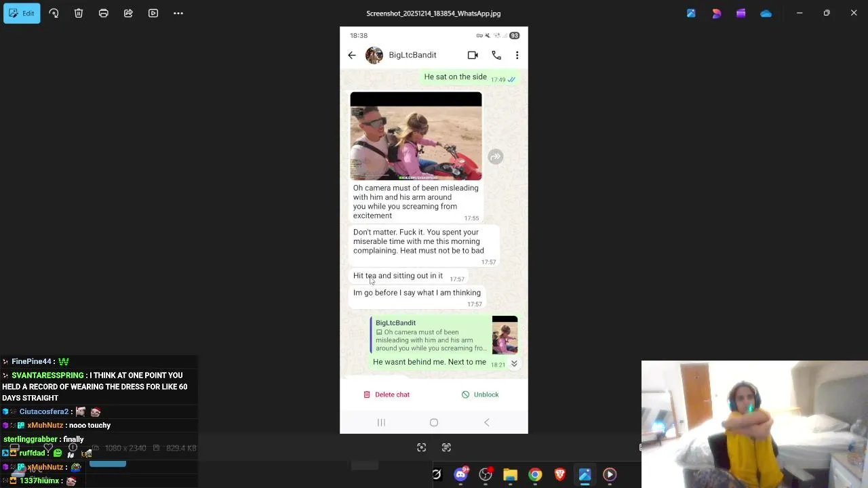Screen dimensions: 868x488
Task: Open the OneDrive cloud icon
Action: [x=766, y=13]
